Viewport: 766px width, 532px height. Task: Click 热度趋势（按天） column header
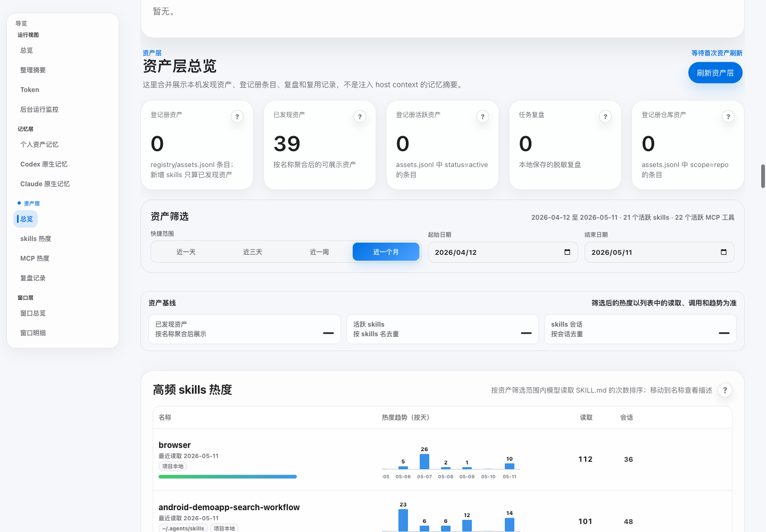click(x=406, y=418)
